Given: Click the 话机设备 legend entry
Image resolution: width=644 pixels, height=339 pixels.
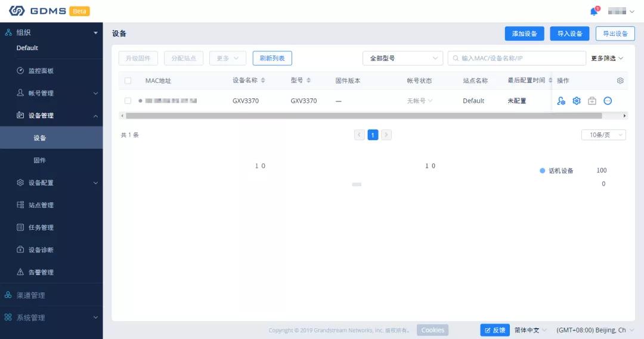Looking at the screenshot, I should click(x=556, y=171).
